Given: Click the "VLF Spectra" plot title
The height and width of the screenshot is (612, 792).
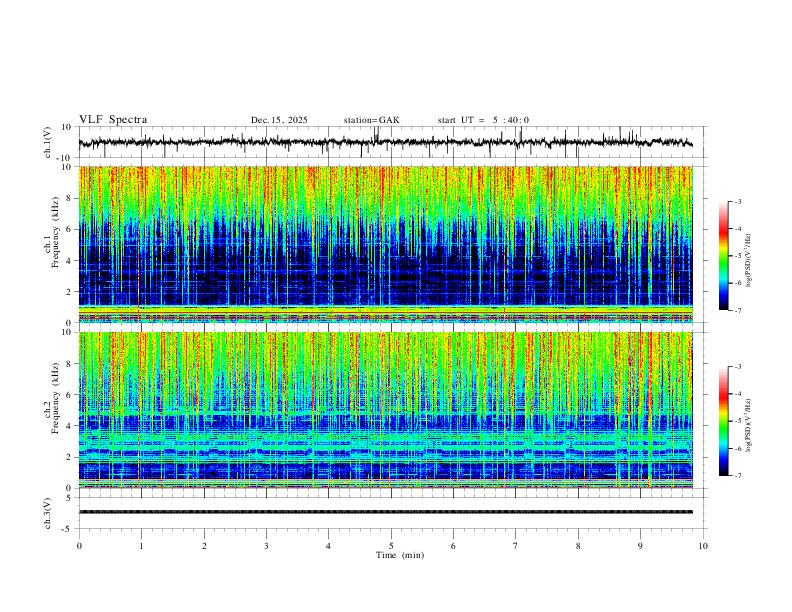Looking at the screenshot, I should [x=113, y=120].
